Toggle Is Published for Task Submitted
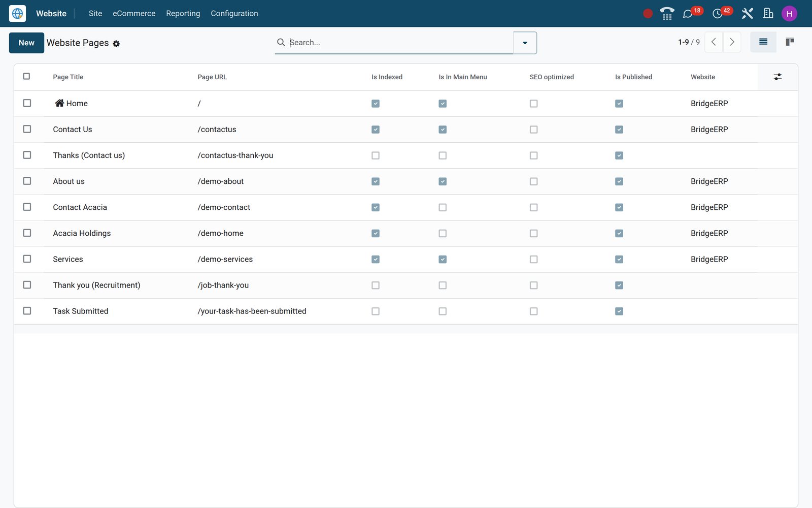Screen dimensions: 812x508 (619, 311)
